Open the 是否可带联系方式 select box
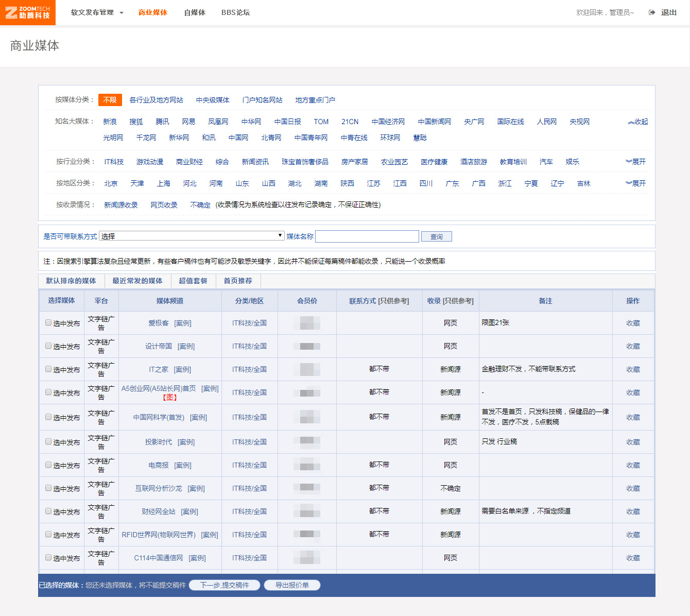This screenshot has width=690, height=616. pyautogui.click(x=192, y=236)
